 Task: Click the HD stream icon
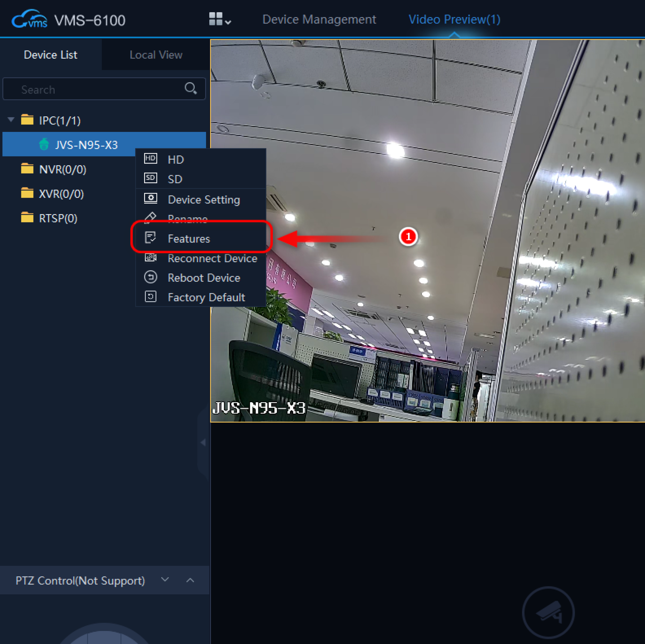click(150, 159)
